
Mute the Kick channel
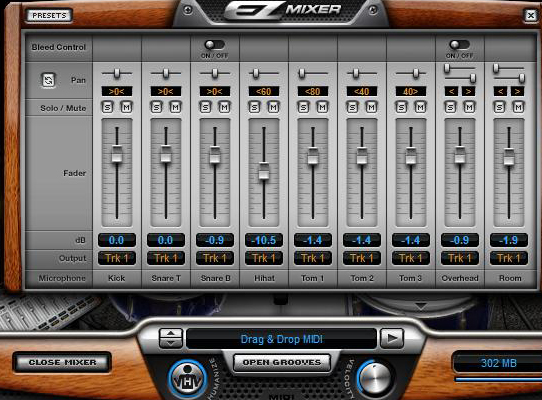tap(126, 108)
